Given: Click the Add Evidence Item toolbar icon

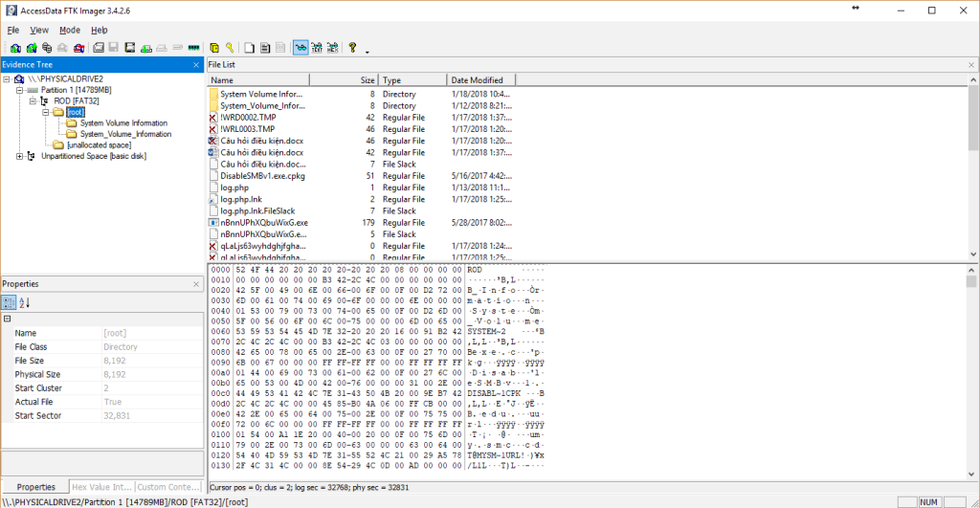Looking at the screenshot, I should pyautogui.click(x=15, y=48).
